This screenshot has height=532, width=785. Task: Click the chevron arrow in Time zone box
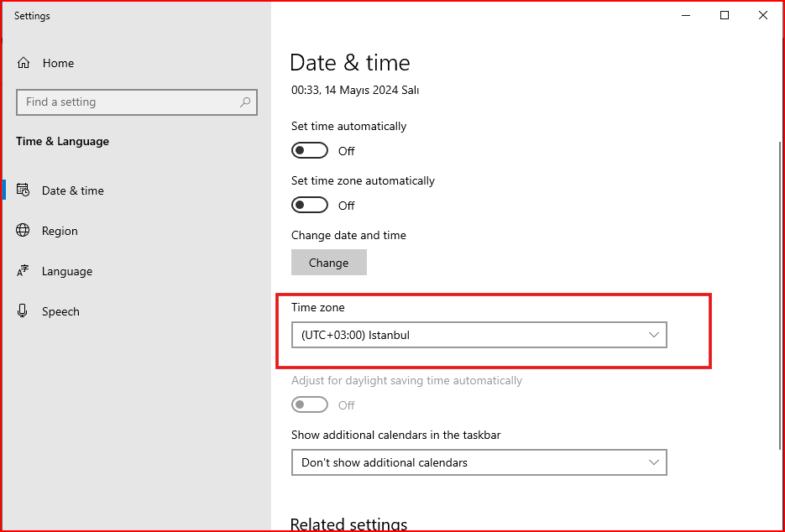coord(654,335)
